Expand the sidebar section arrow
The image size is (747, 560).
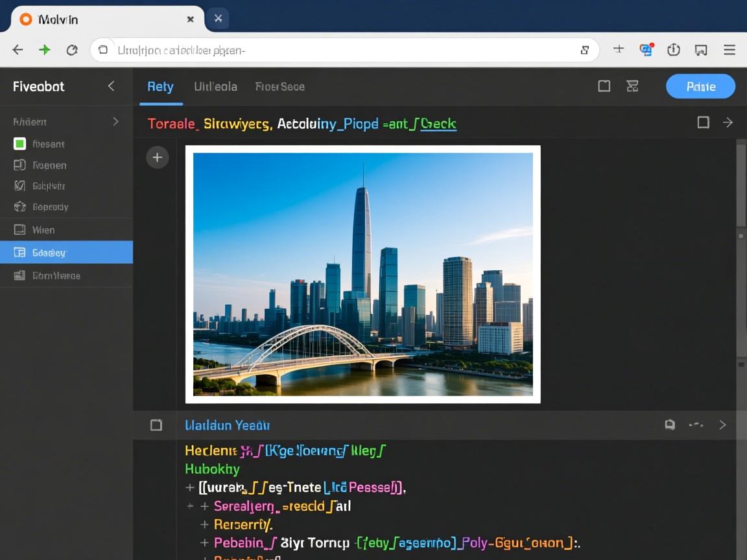point(115,121)
